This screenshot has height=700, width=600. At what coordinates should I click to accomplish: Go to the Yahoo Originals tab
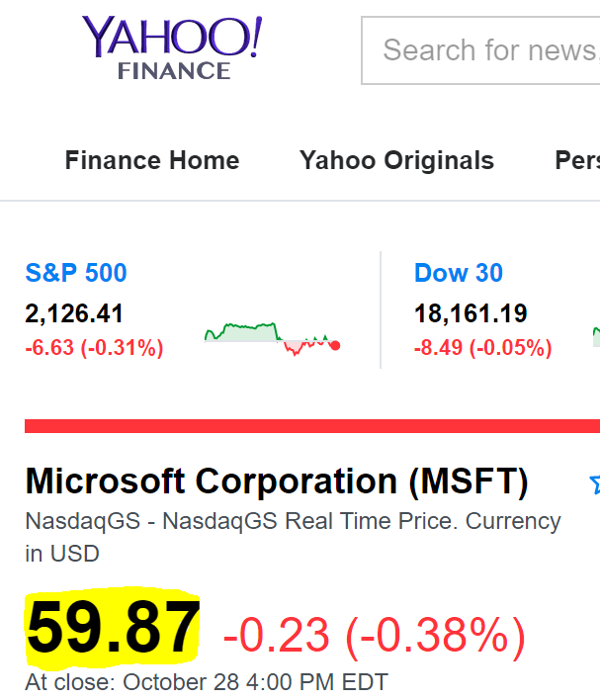pos(396,160)
